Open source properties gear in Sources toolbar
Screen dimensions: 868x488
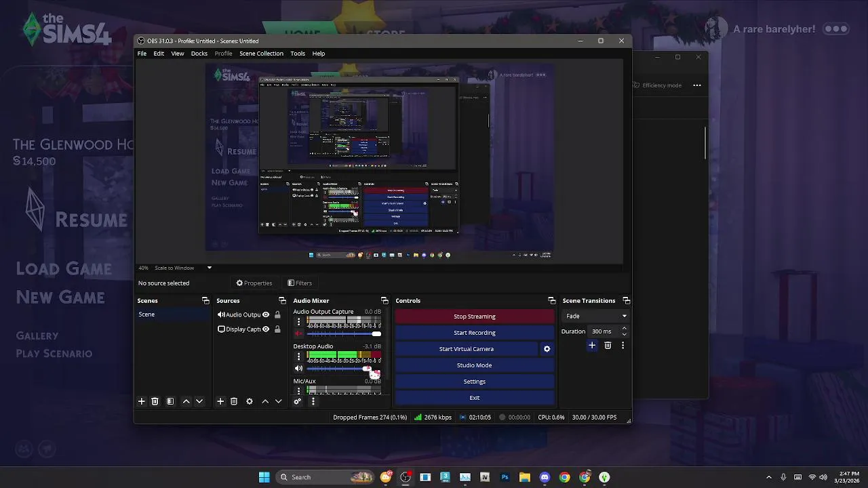point(250,401)
